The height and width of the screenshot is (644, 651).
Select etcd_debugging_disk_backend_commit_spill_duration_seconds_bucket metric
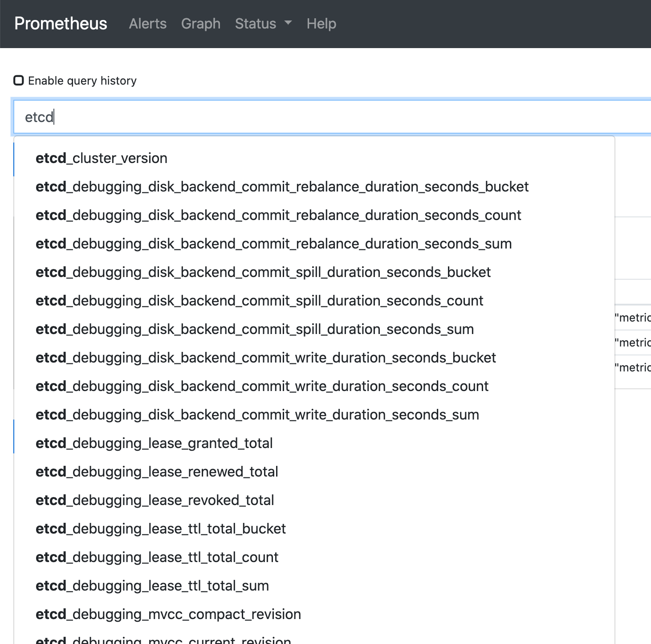click(263, 272)
